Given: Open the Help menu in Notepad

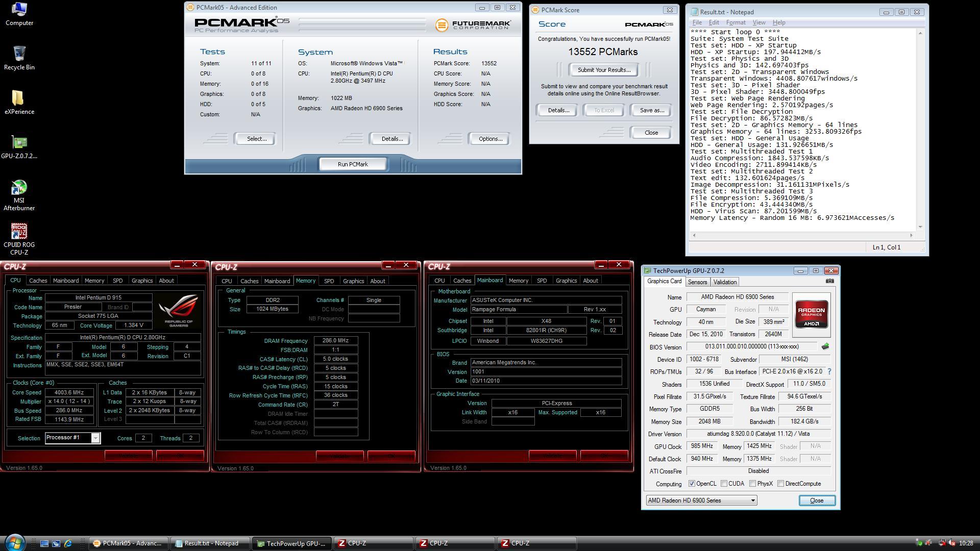Looking at the screenshot, I should (x=779, y=22).
